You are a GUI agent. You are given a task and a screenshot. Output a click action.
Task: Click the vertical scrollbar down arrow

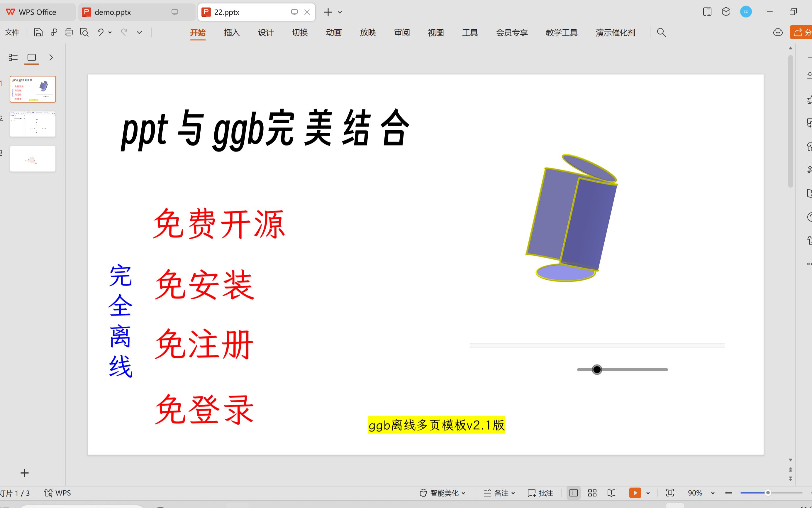[x=791, y=460]
